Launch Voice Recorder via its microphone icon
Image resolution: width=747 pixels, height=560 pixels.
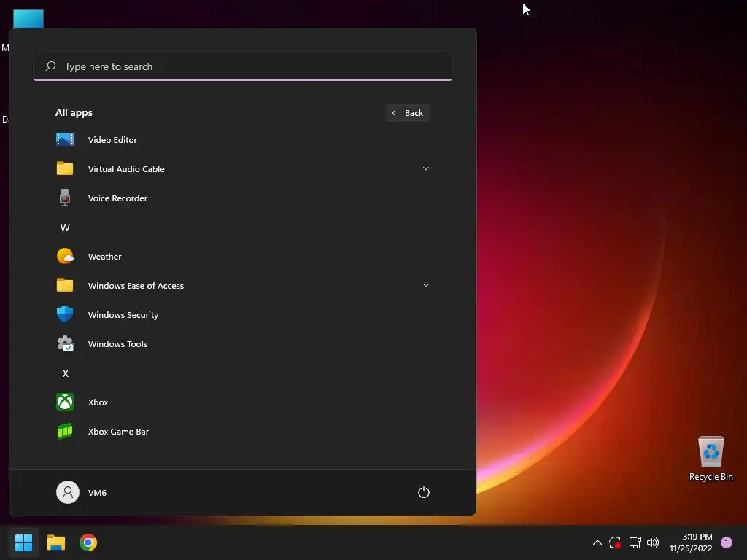pos(65,198)
